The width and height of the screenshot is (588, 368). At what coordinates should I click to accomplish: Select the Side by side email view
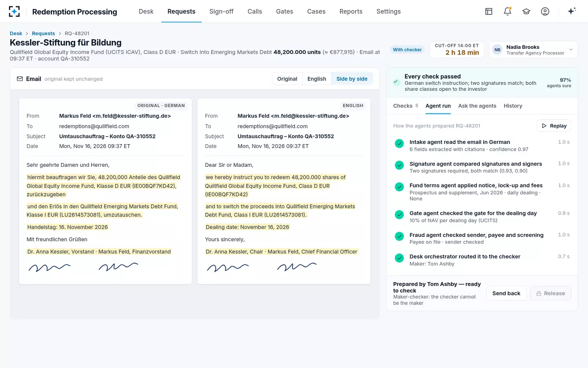(352, 79)
